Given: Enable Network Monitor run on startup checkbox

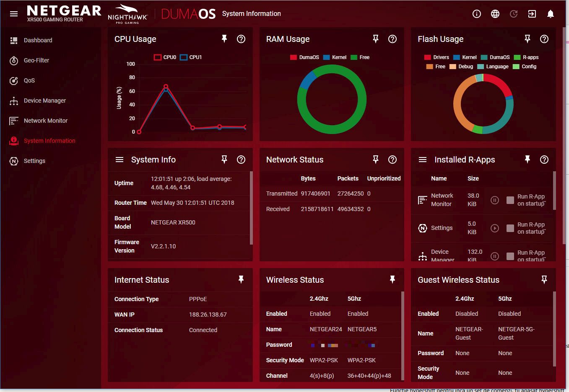Looking at the screenshot, I should click(510, 200).
